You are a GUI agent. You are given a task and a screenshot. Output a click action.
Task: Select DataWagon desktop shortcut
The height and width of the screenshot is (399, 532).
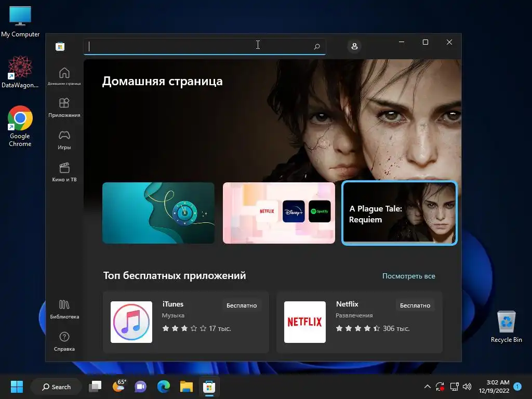click(20, 72)
